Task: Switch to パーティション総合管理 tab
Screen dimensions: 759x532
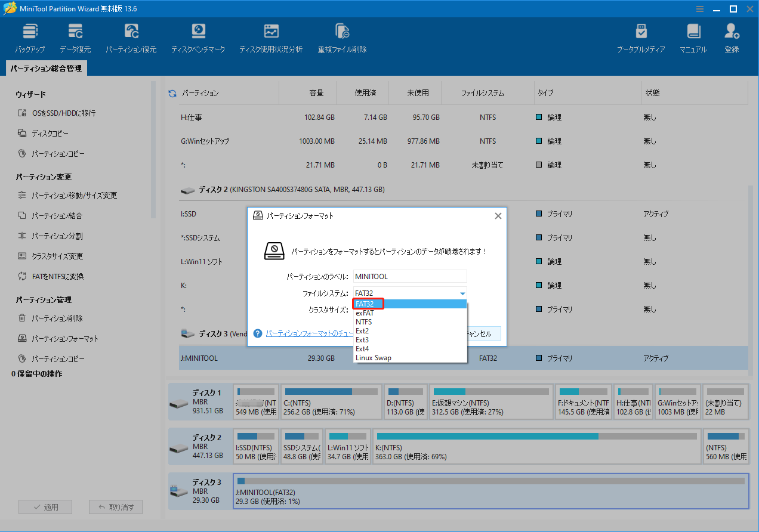Action: tap(46, 69)
